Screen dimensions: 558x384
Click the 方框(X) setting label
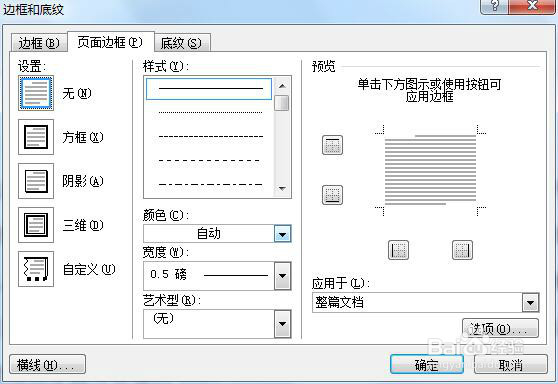tap(83, 137)
